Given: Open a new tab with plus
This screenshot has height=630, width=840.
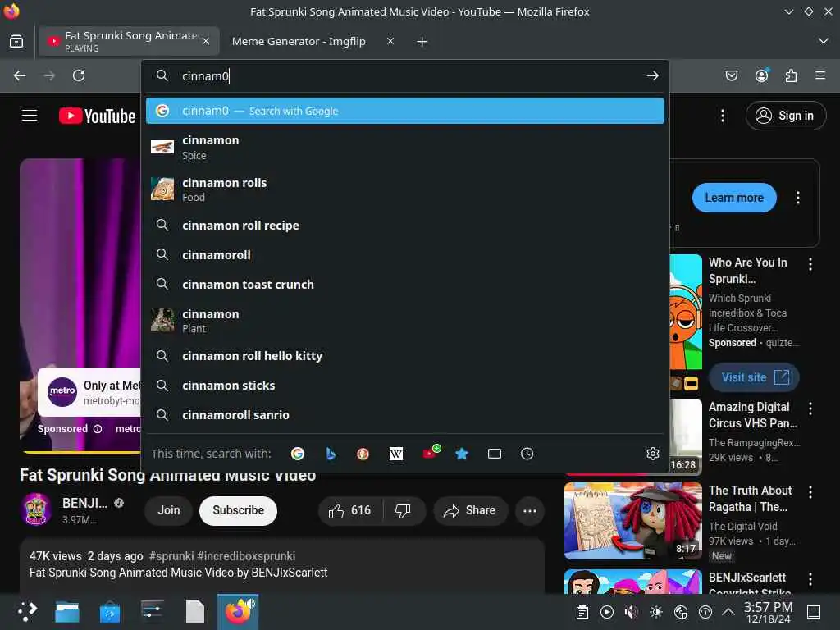Looking at the screenshot, I should [422, 41].
